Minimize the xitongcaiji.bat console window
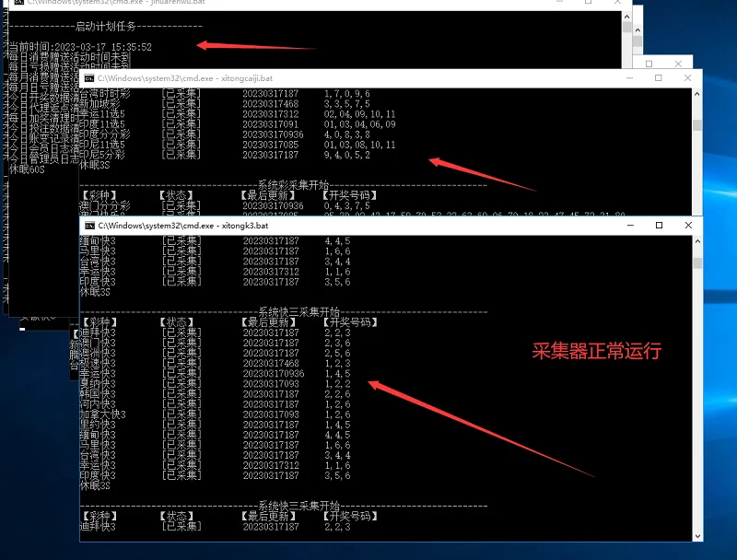 pos(630,78)
